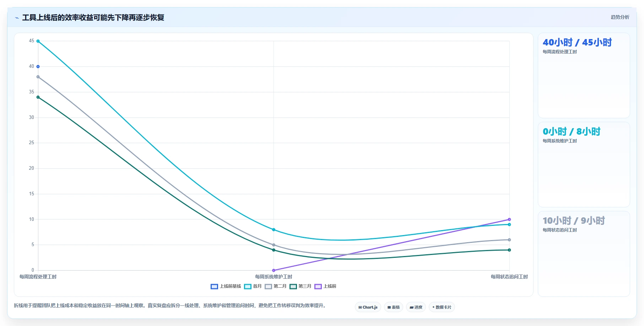Click the table icon in the 表格 chip
The image size is (644, 326).
coord(389,308)
